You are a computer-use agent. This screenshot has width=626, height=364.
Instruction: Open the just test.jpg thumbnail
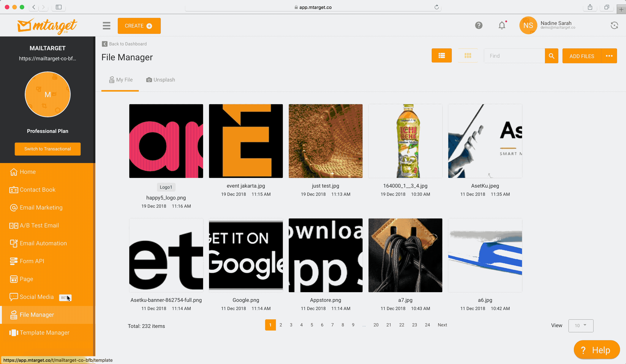point(325,141)
